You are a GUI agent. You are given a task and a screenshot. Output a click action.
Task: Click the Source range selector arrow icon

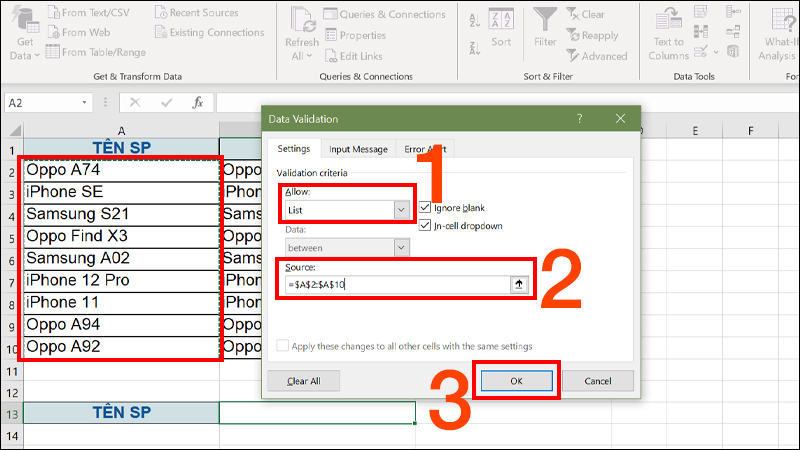pyautogui.click(x=518, y=284)
